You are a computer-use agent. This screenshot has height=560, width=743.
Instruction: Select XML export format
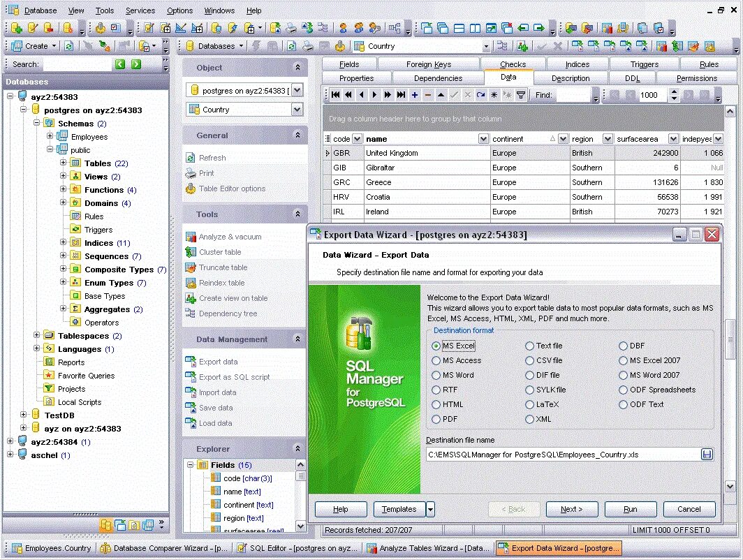(x=529, y=419)
